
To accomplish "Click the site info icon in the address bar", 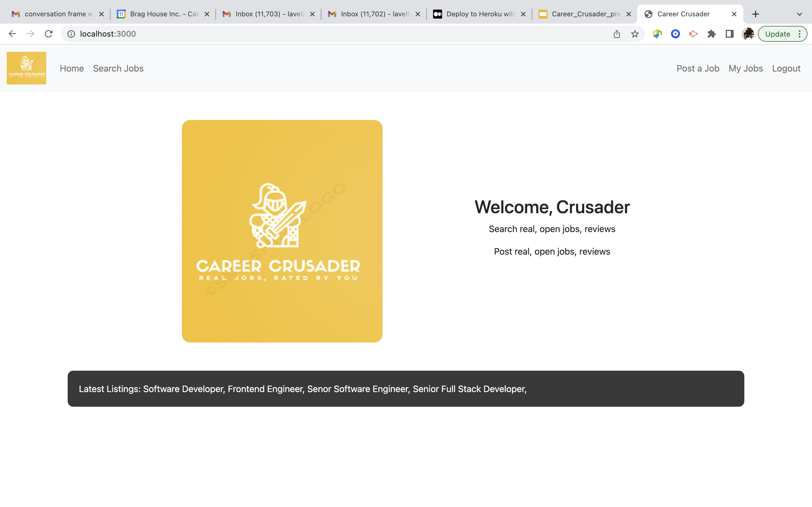I will point(71,34).
